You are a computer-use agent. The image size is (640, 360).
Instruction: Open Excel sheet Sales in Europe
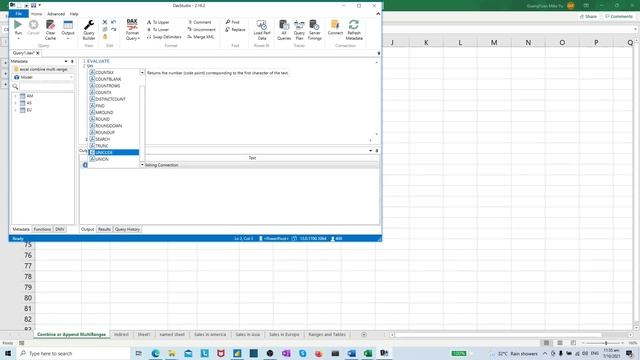point(284,334)
